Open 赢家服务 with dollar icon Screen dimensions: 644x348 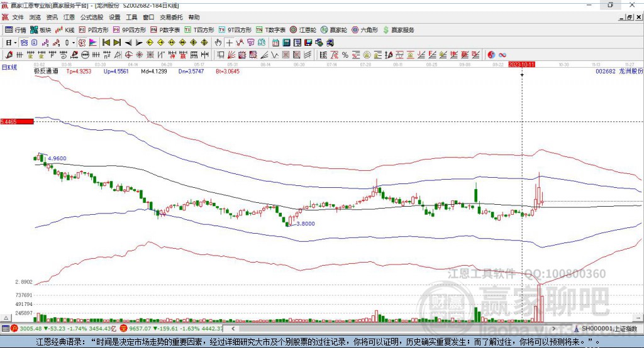coord(398,30)
